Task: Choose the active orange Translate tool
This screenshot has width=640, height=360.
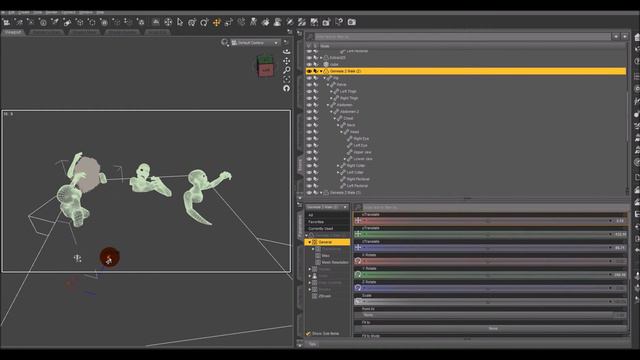Action: tap(216, 22)
